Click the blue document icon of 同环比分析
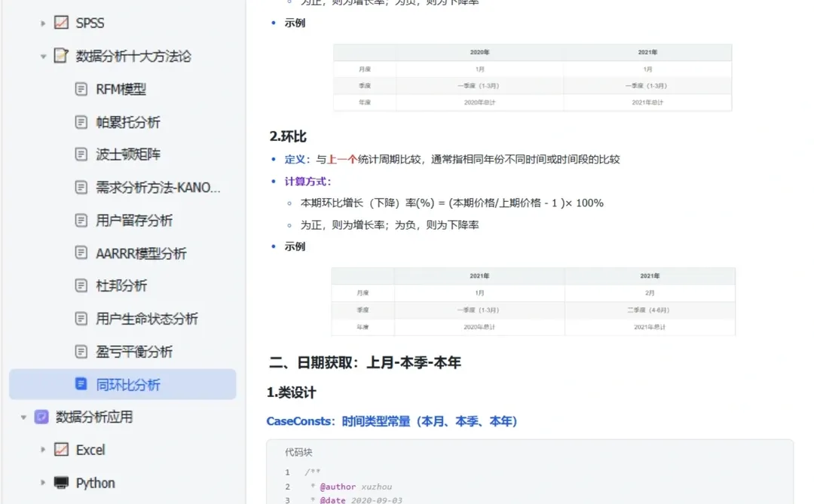This screenshot has height=504, width=814. [x=81, y=384]
